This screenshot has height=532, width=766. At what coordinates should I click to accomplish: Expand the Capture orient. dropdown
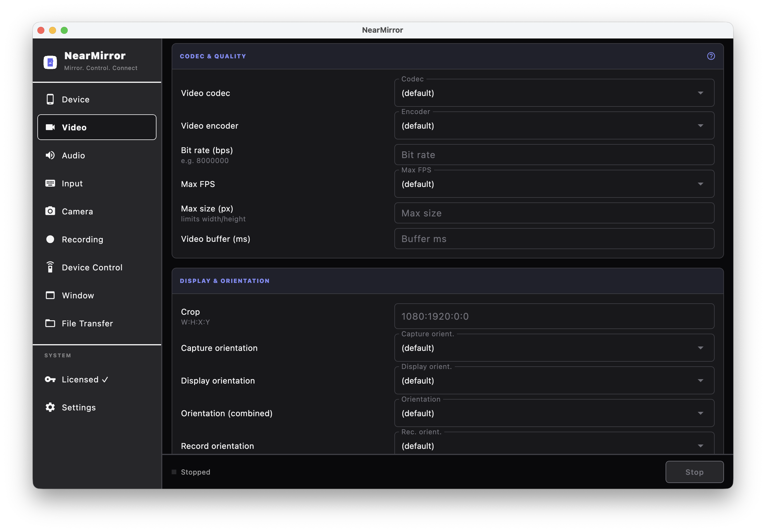tap(554, 348)
